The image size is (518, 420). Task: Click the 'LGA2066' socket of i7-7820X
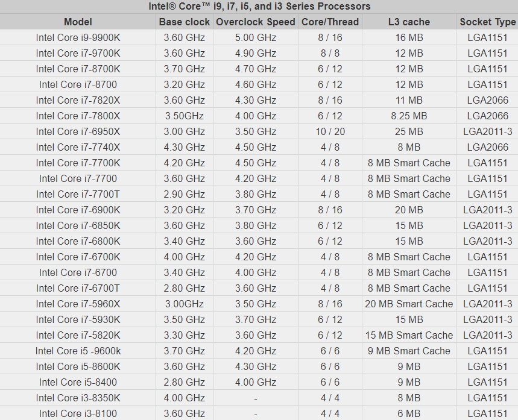pyautogui.click(x=487, y=101)
